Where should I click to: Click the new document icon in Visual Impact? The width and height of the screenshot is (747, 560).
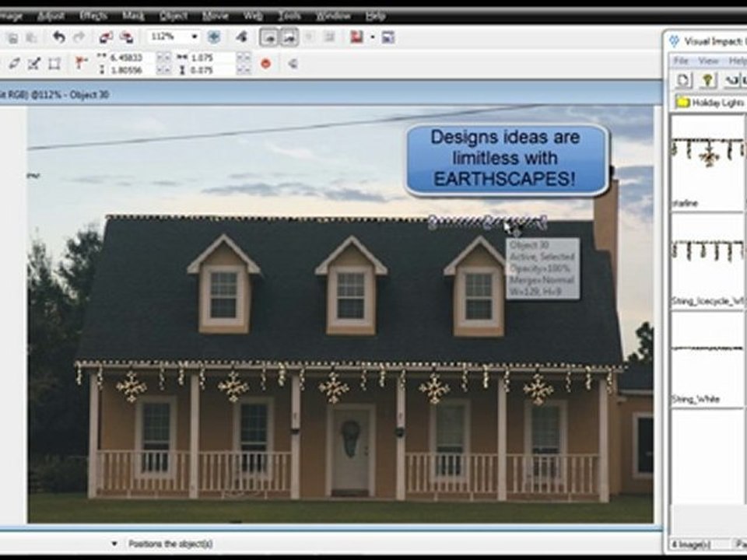[684, 80]
